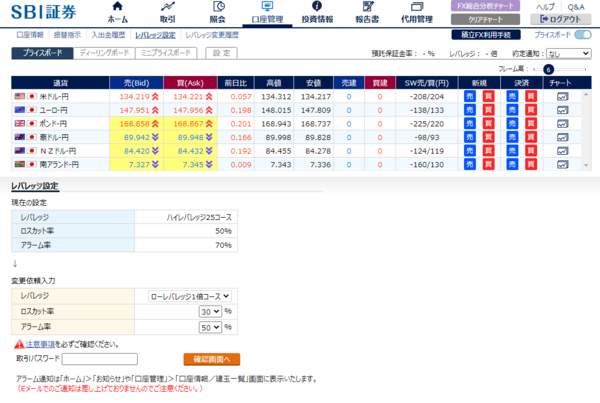Click the 168.858 bid price for ポンド-円
Image resolution: width=600 pixels, height=403 pixels.
click(134, 124)
